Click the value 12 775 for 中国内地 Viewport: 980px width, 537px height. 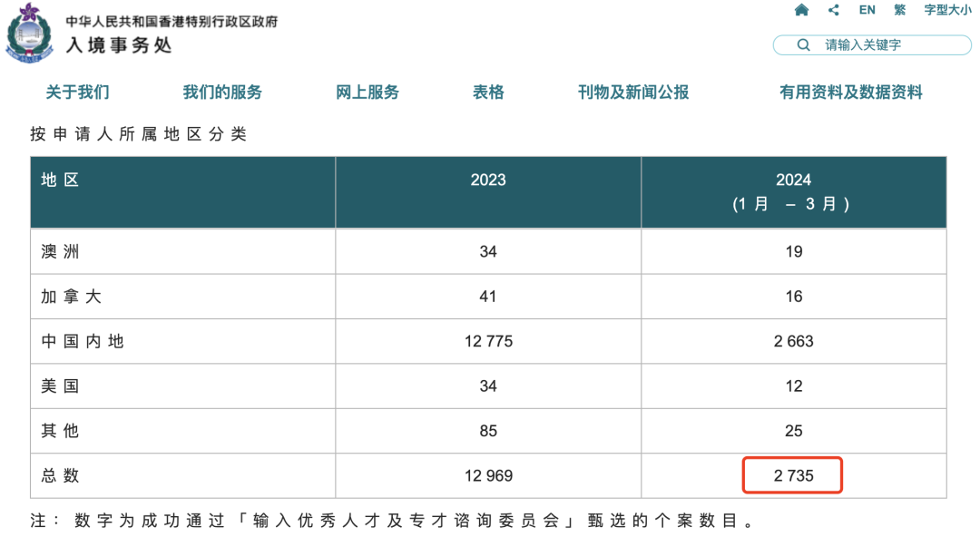(488, 341)
